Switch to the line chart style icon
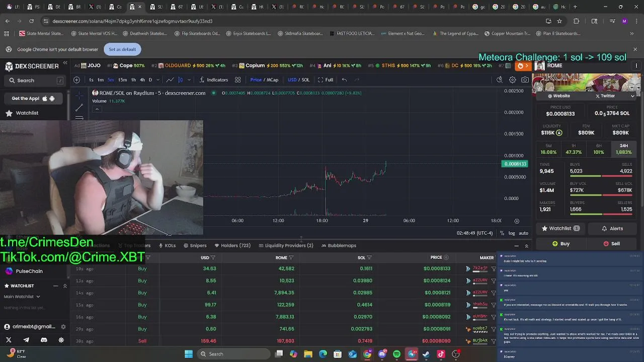 point(170,79)
